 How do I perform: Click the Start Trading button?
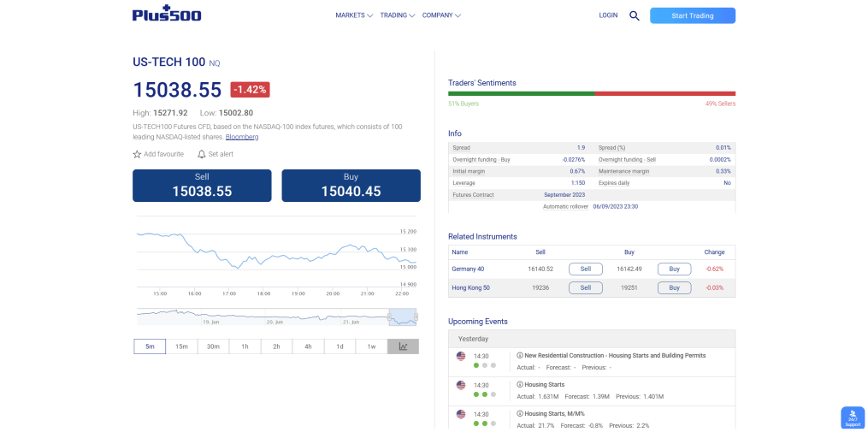693,15
